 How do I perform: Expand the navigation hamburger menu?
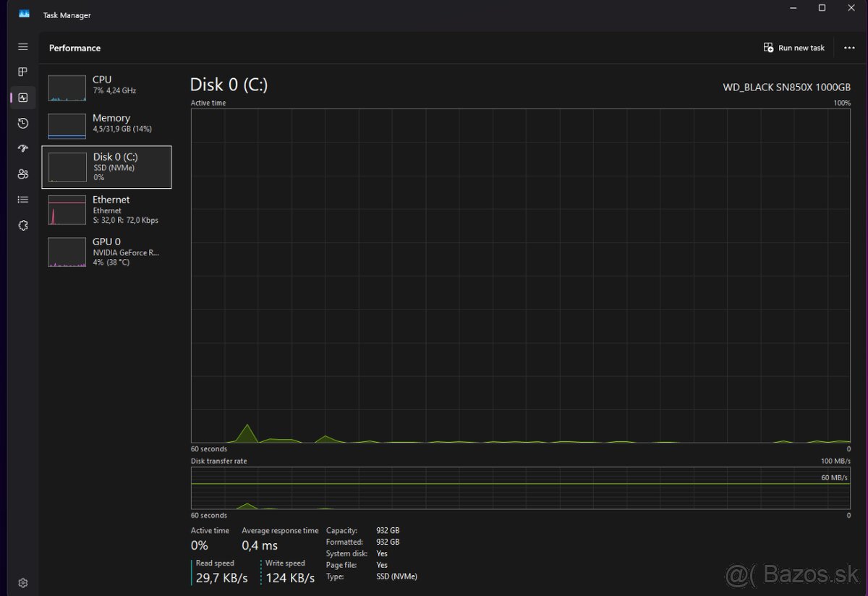(22, 46)
